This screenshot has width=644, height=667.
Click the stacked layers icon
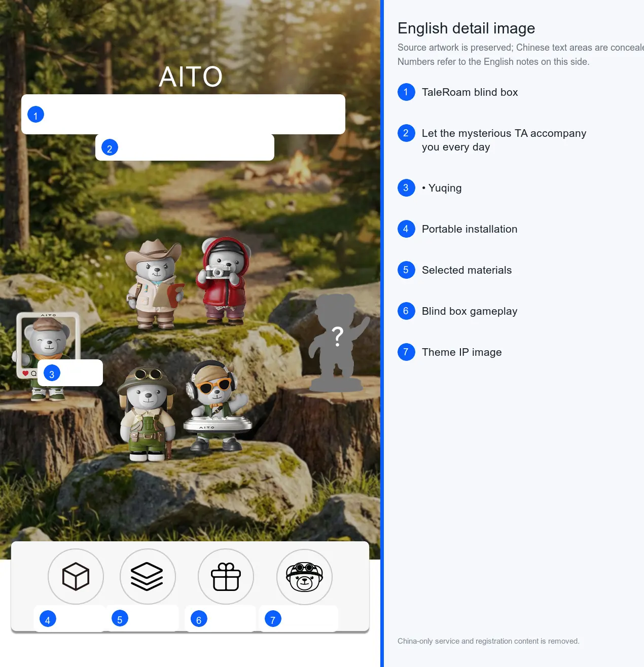[x=147, y=577]
